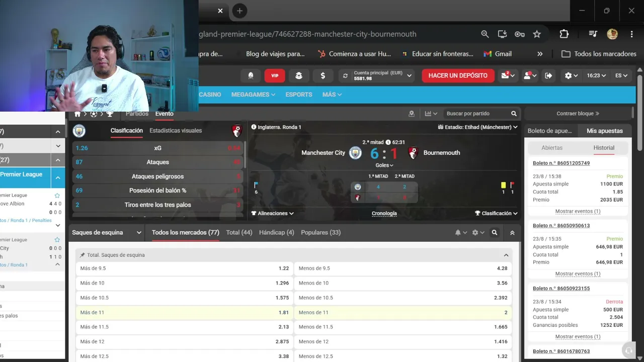This screenshot has height=362, width=644.
Task: Show the Abiertas bets tab
Action: [552, 148]
